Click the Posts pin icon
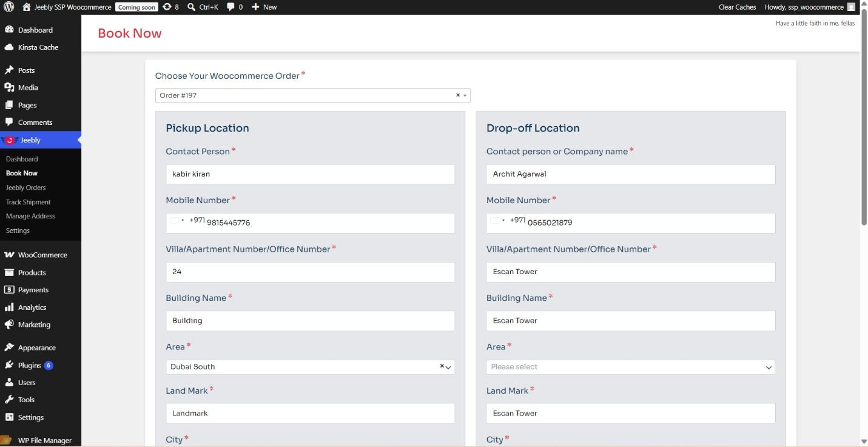 click(x=9, y=70)
